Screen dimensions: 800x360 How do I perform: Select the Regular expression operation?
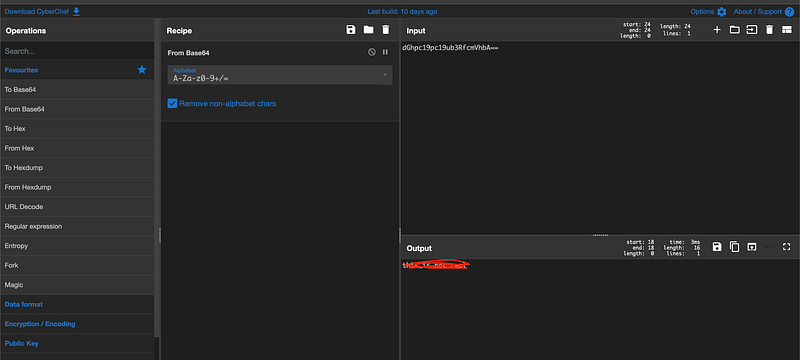[x=77, y=226]
